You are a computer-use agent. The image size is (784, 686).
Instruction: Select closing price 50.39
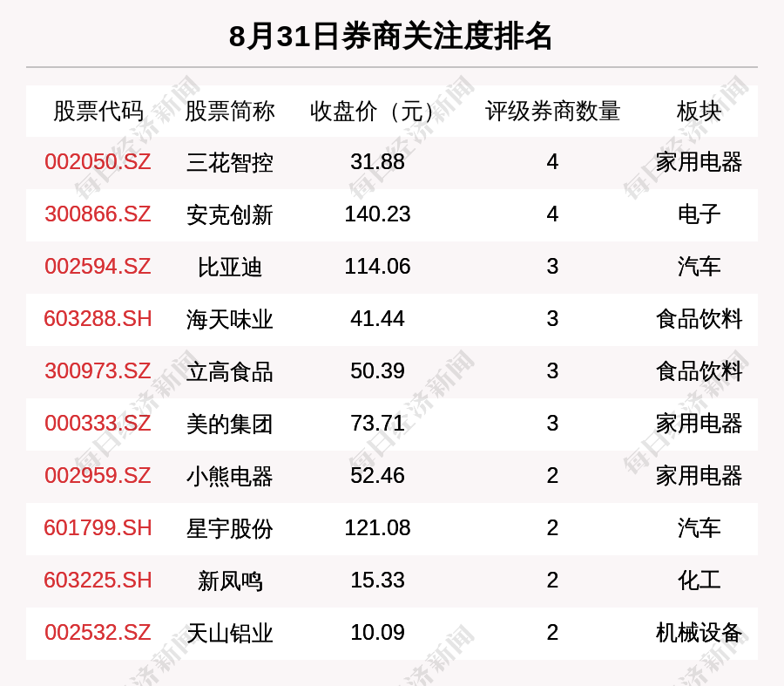pyautogui.click(x=377, y=371)
